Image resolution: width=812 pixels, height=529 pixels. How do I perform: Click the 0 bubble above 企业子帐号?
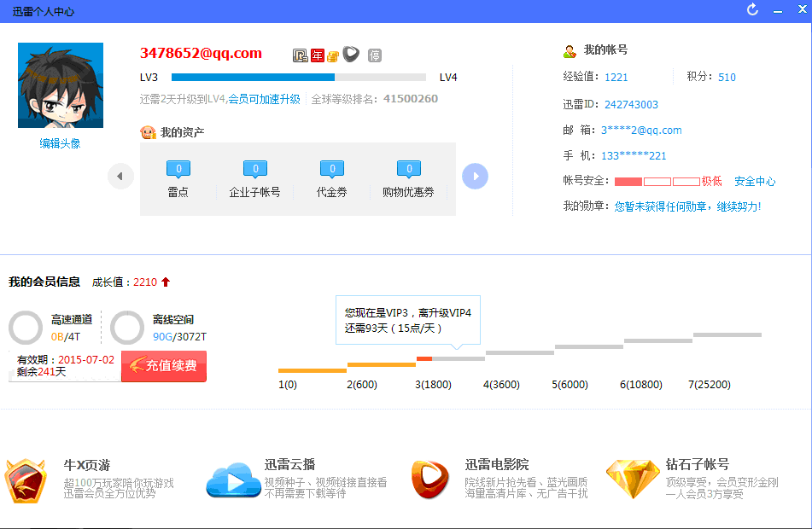[x=255, y=169]
